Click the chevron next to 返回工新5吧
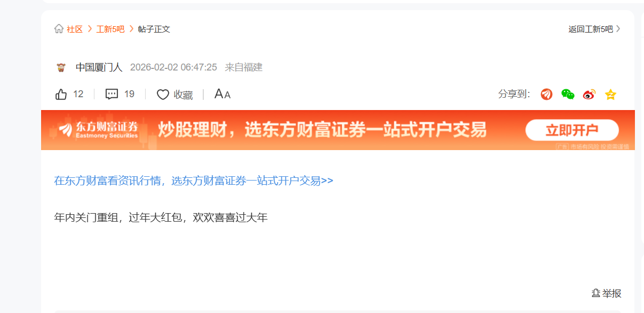Viewport: 644px width, 313px height. [618, 29]
